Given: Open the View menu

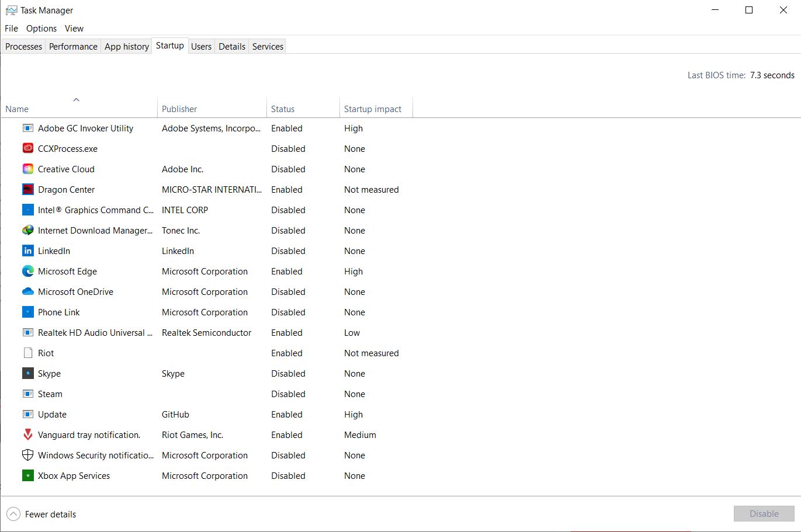Looking at the screenshot, I should point(74,28).
